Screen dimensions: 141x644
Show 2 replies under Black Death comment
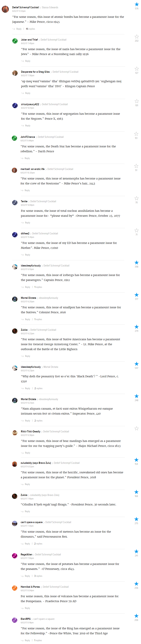tap(38, 388)
